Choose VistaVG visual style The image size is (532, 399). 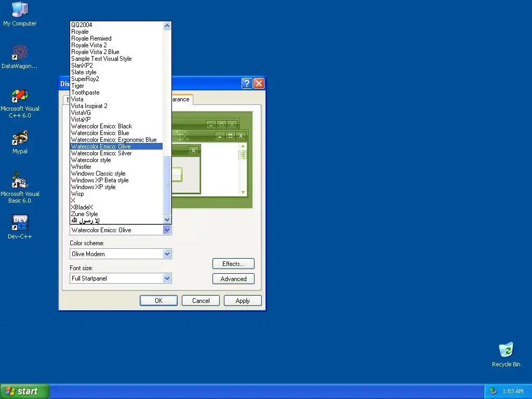coord(116,113)
